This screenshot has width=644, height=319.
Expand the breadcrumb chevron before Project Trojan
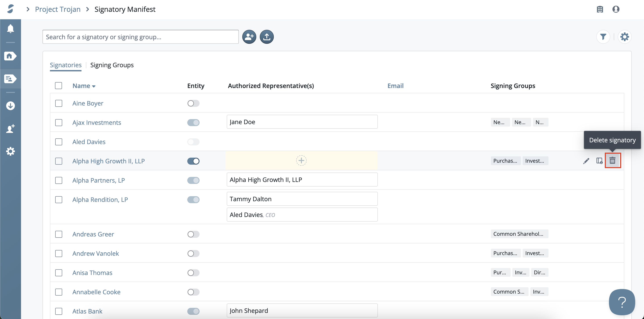[28, 9]
